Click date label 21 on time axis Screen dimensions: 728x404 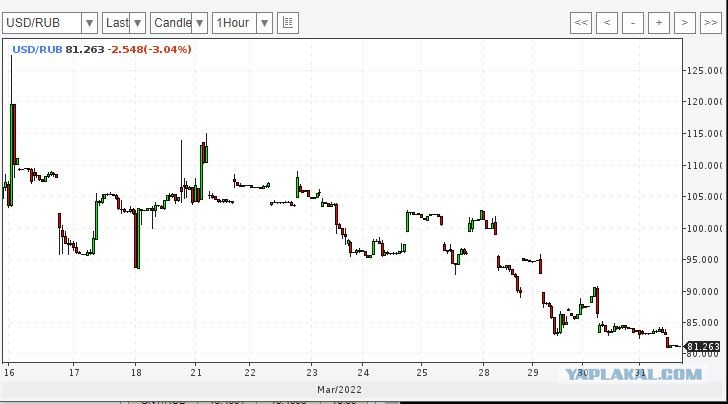tap(196, 372)
